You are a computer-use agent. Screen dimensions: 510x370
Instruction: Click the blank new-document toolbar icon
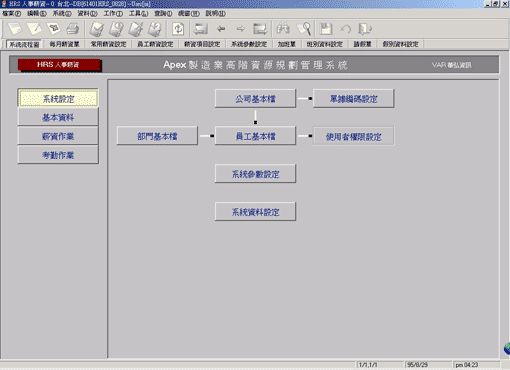pos(14,29)
